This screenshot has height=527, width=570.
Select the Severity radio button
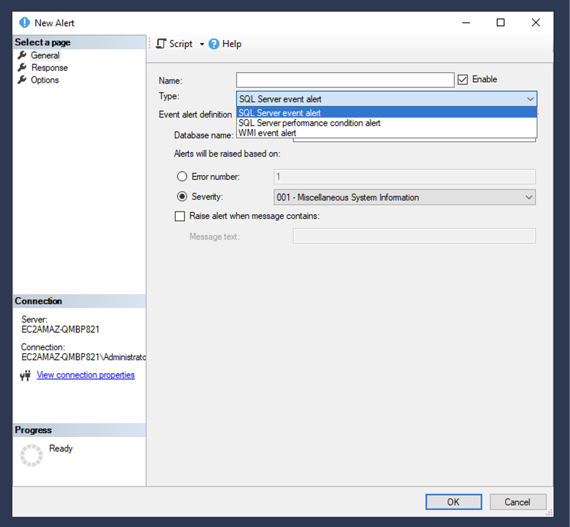tap(182, 197)
